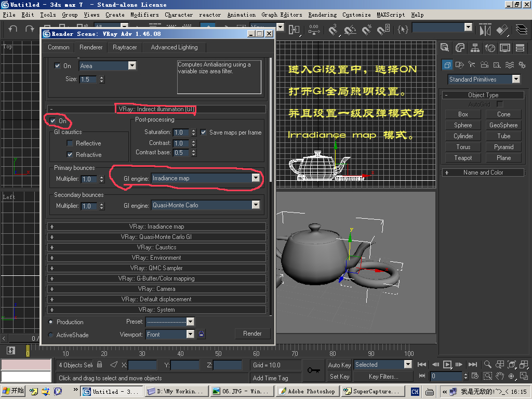The image size is (532, 399).
Task: Toggle the Auto Key button
Action: coord(339,365)
